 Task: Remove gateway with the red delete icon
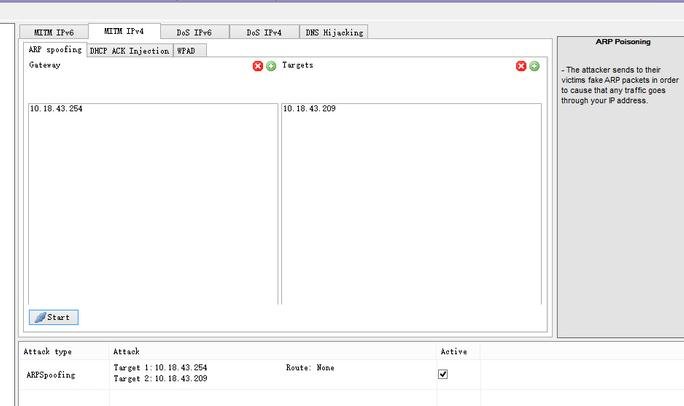(x=258, y=66)
